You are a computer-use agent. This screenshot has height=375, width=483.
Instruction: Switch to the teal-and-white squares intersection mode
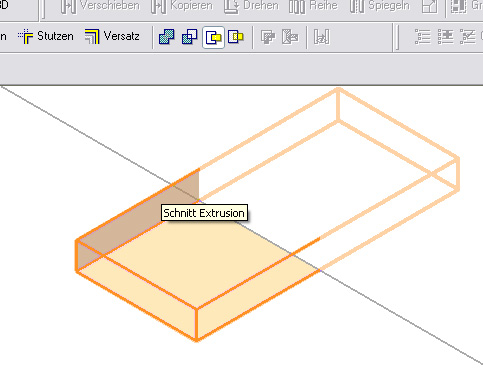coord(190,37)
